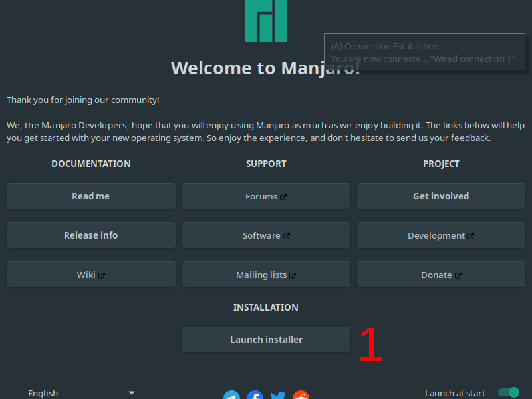Click external link icon beside Donate
Screen dimensions: 532x399
pos(458,275)
